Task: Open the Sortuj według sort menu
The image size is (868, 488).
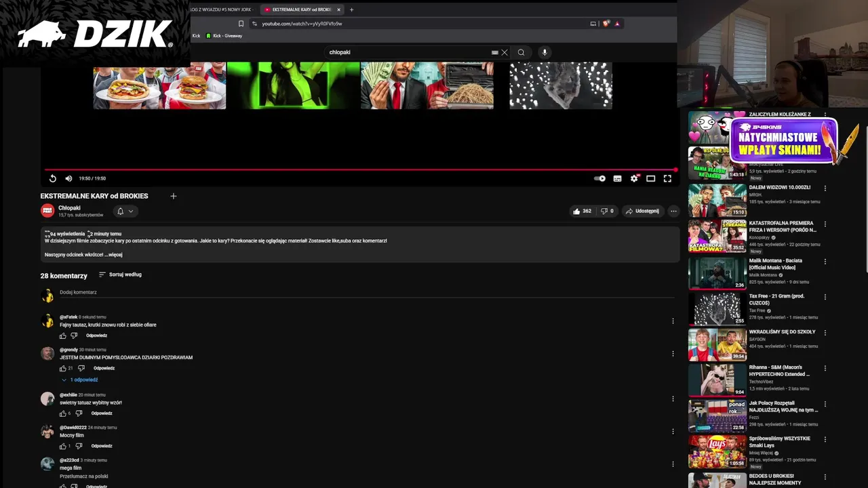Action: pos(120,274)
